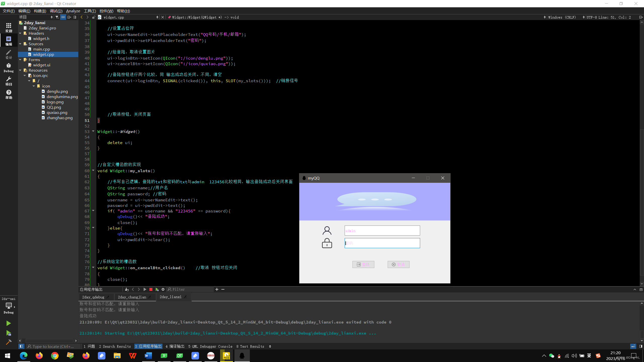Open the 构建(B) menu
The height and width of the screenshot is (362, 644).
coord(40,11)
